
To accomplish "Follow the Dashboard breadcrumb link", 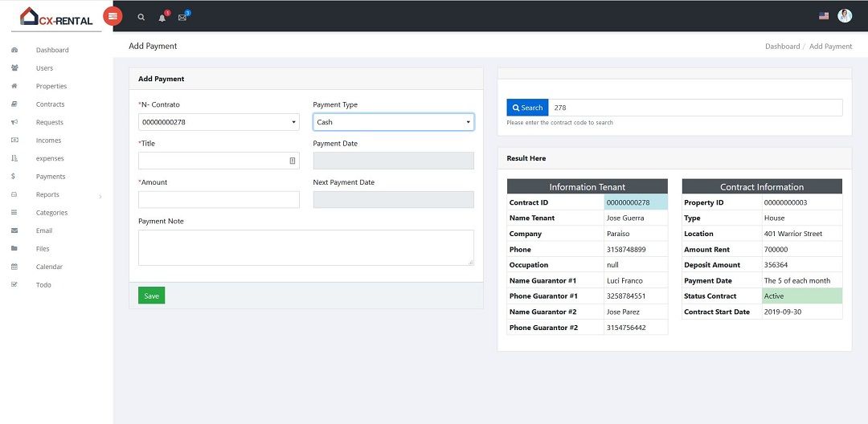I will (x=782, y=47).
